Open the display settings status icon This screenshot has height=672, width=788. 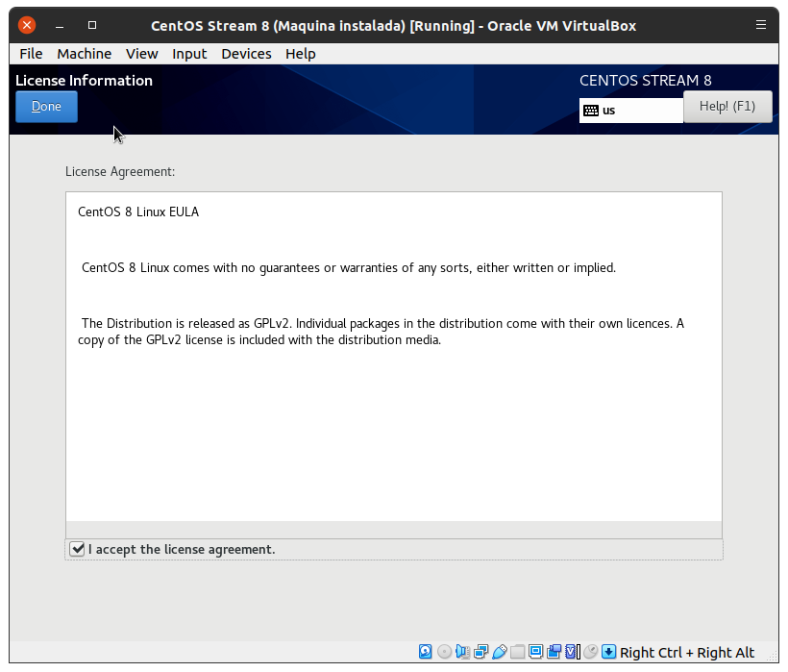click(x=536, y=652)
